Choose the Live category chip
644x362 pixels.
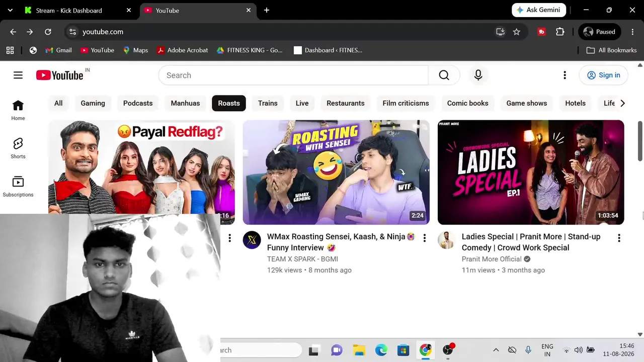tap(302, 103)
